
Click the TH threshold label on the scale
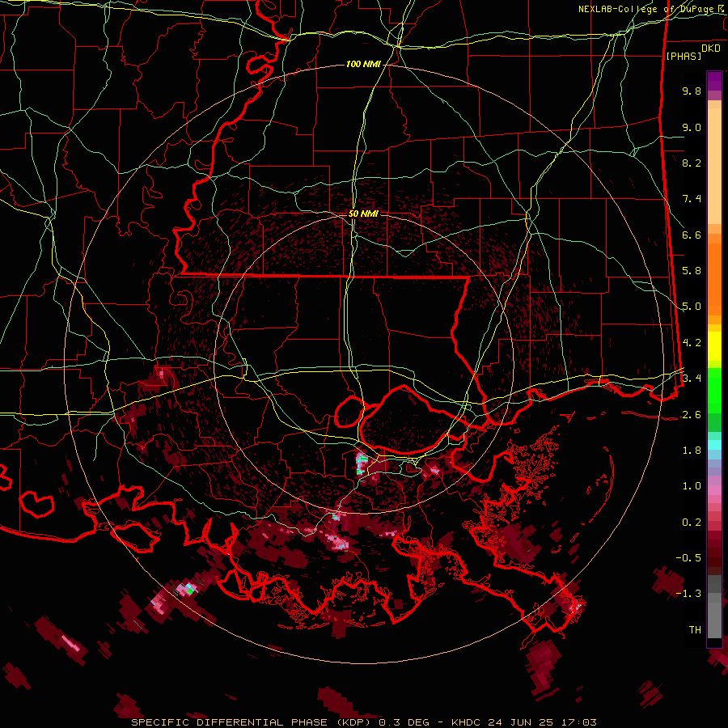[x=695, y=630]
